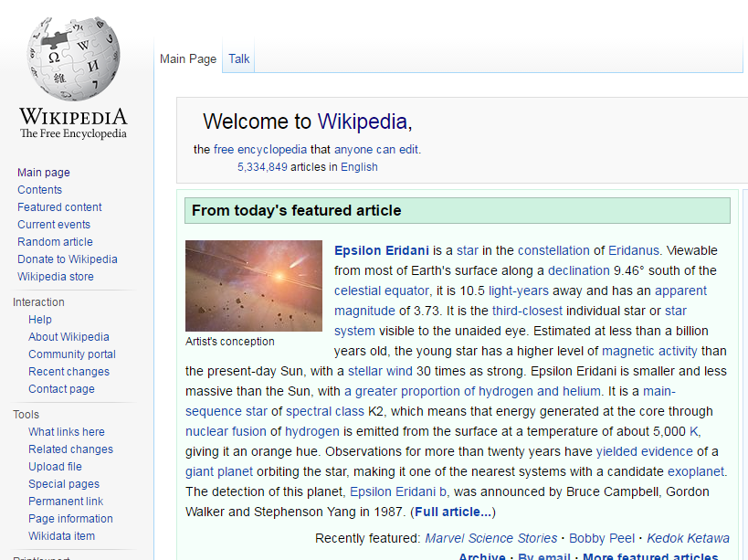The image size is (748, 560).
Task: Open the Main Page tab
Action: point(188,58)
